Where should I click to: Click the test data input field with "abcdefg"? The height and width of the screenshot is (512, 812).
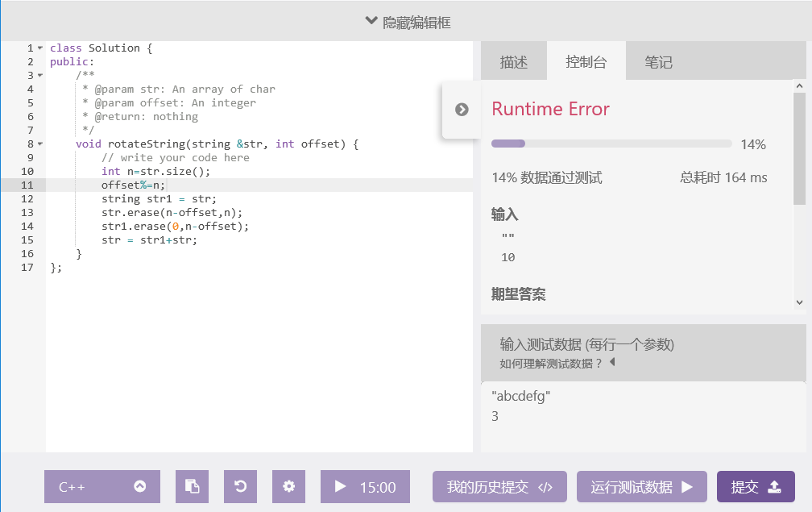pos(643,417)
